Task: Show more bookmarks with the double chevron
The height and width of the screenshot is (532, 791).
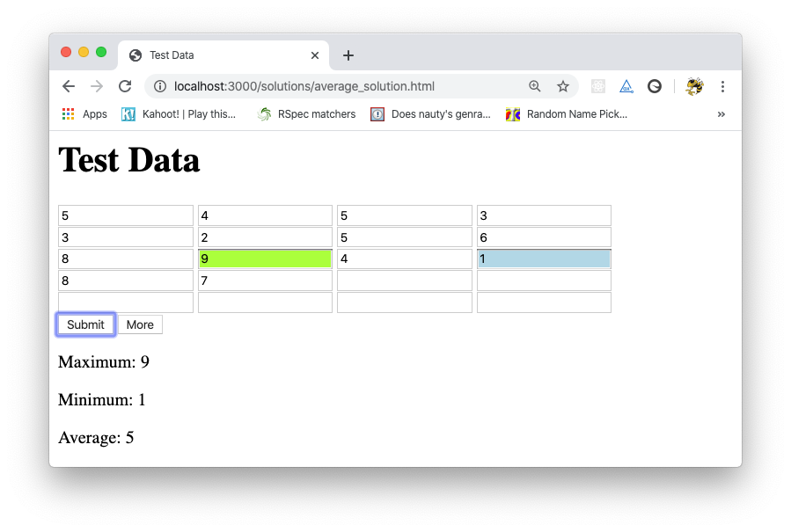Action: [x=721, y=114]
